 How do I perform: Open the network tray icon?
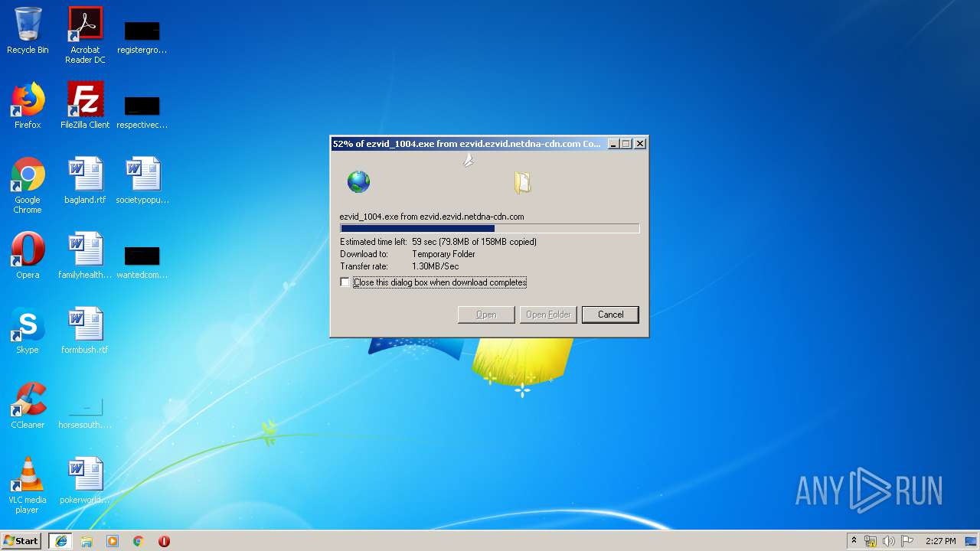[871, 541]
